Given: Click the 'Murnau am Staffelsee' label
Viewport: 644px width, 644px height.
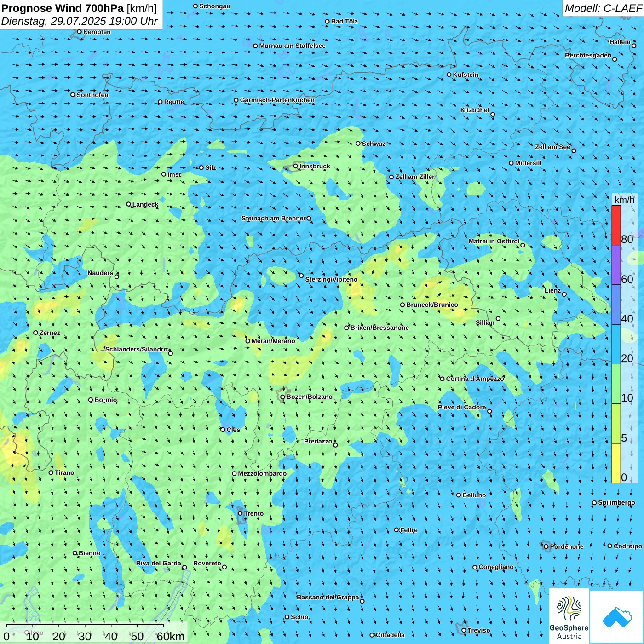Looking at the screenshot, I should (x=292, y=46).
